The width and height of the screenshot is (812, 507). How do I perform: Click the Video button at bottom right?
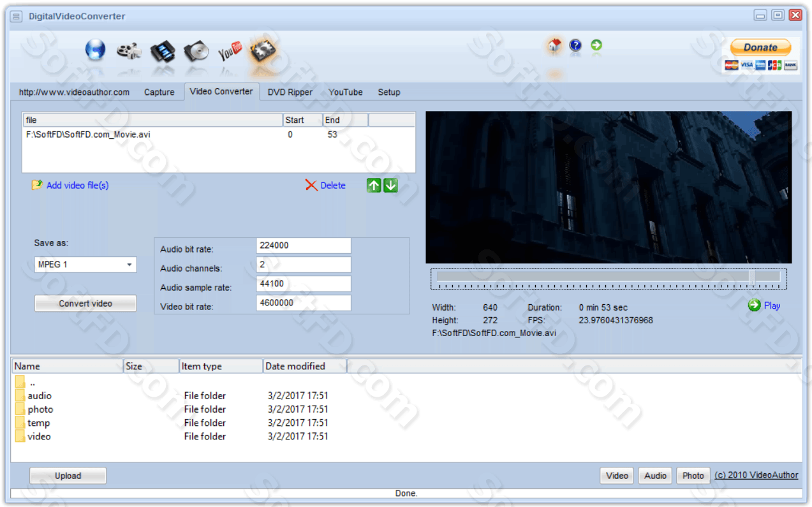pos(617,476)
